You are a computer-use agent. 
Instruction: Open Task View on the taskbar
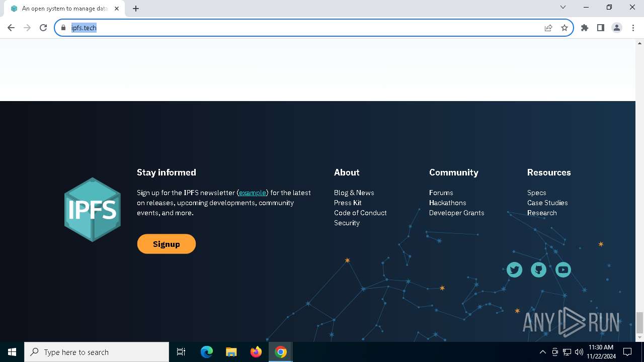181,352
